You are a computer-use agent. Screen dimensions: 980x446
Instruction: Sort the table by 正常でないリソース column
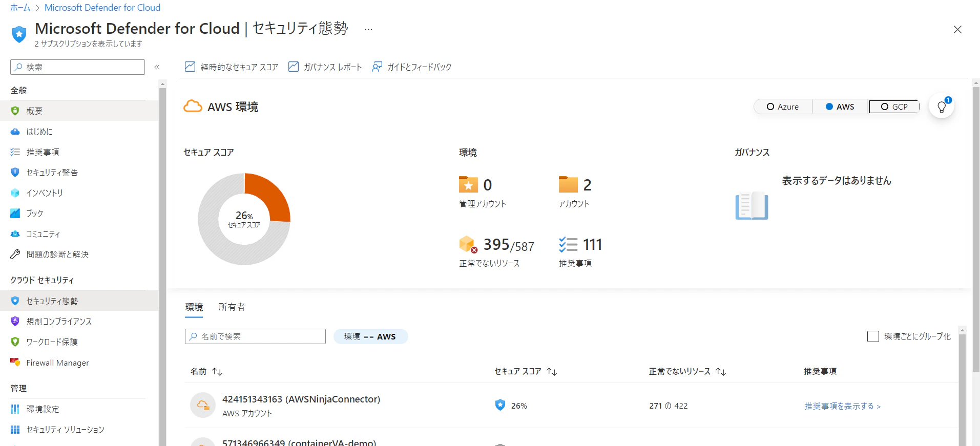[x=687, y=371]
